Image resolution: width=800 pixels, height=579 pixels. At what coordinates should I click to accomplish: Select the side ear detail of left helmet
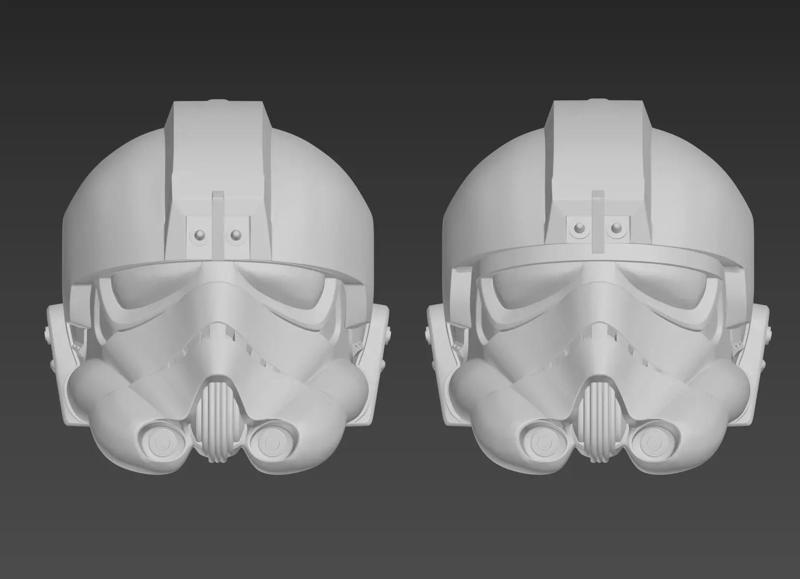(60, 330)
